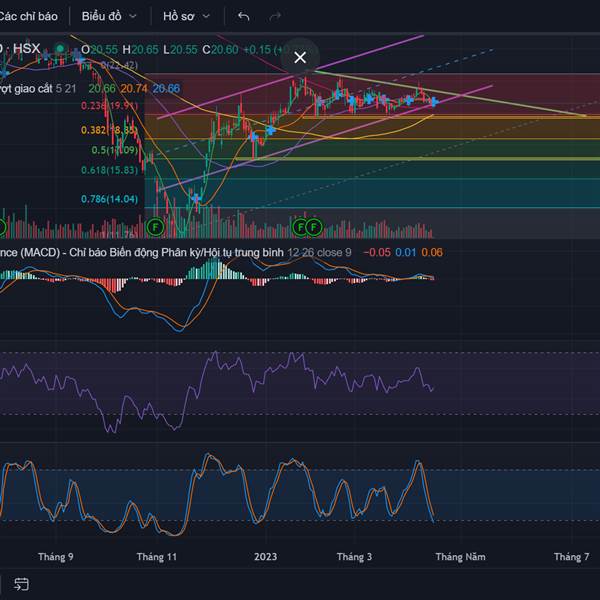This screenshot has height=600, width=600.
Task: Click the Tháng 3 time axis label
Action: pyautogui.click(x=354, y=557)
